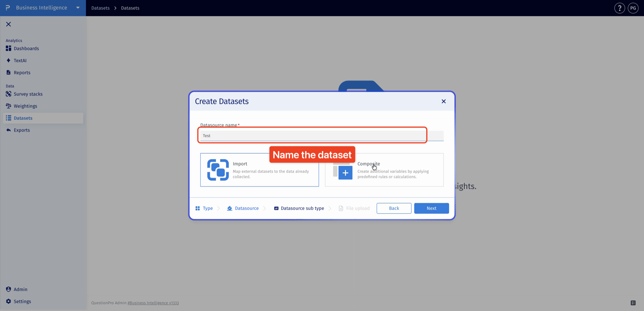Open the PG user profile menu
644x311 pixels.
pyautogui.click(x=633, y=8)
